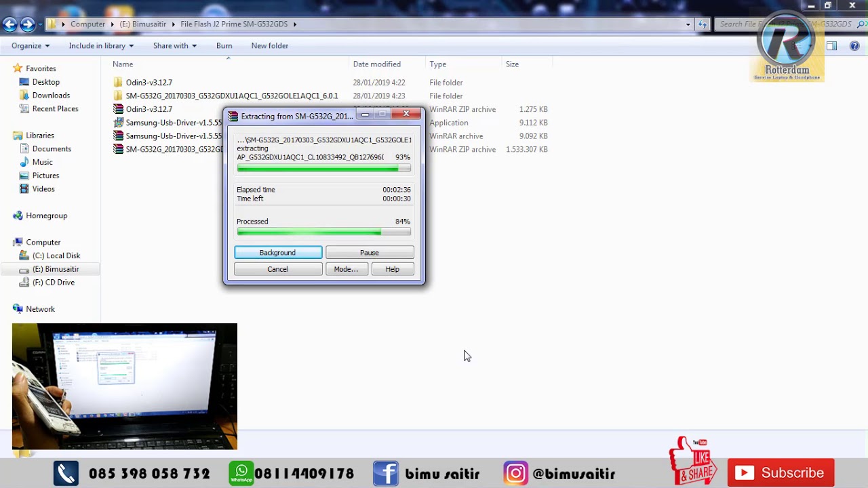The width and height of the screenshot is (868, 488).
Task: Click the SM-G532G ZIP archive file icon
Action: click(x=118, y=149)
